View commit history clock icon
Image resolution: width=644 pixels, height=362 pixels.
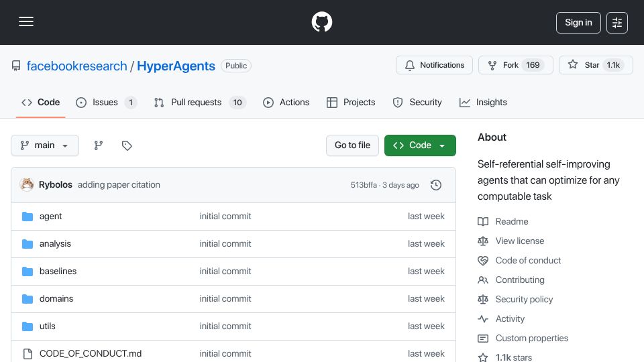[436, 185]
